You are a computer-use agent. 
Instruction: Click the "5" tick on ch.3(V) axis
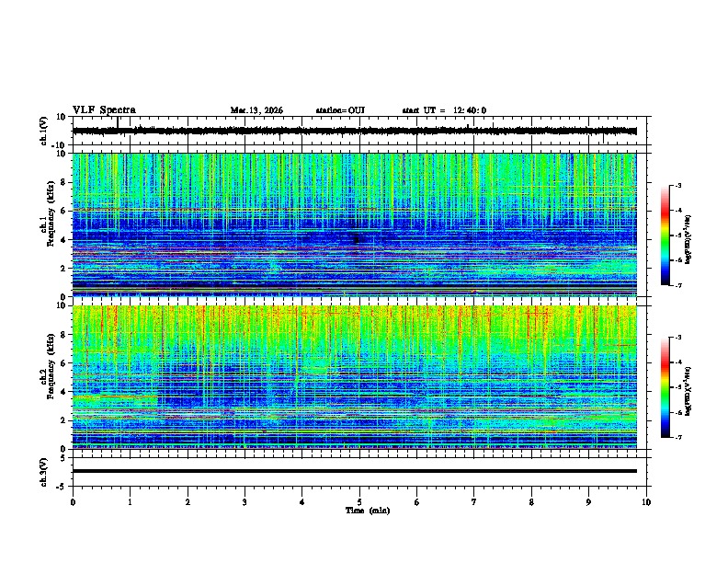point(64,457)
